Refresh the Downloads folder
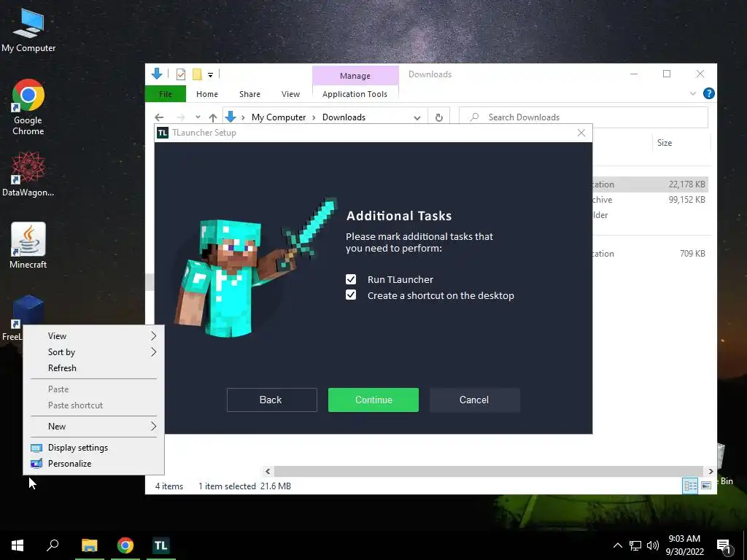 pyautogui.click(x=438, y=117)
